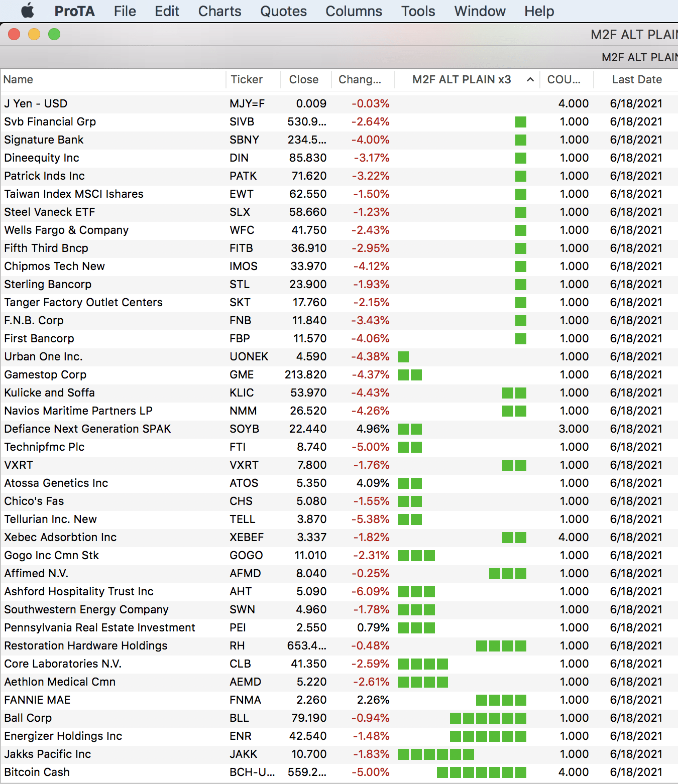Zoom the window with the green button
This screenshot has height=784, width=678.
pyautogui.click(x=54, y=34)
